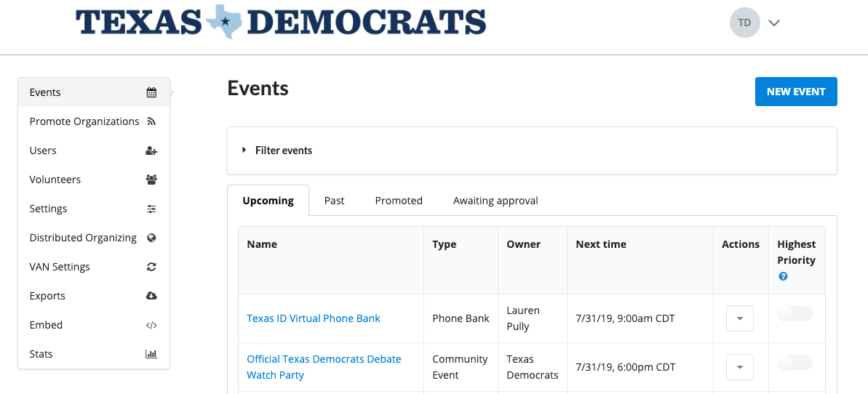Click the group icon beside Volunteers
868x394 pixels.
(x=151, y=180)
